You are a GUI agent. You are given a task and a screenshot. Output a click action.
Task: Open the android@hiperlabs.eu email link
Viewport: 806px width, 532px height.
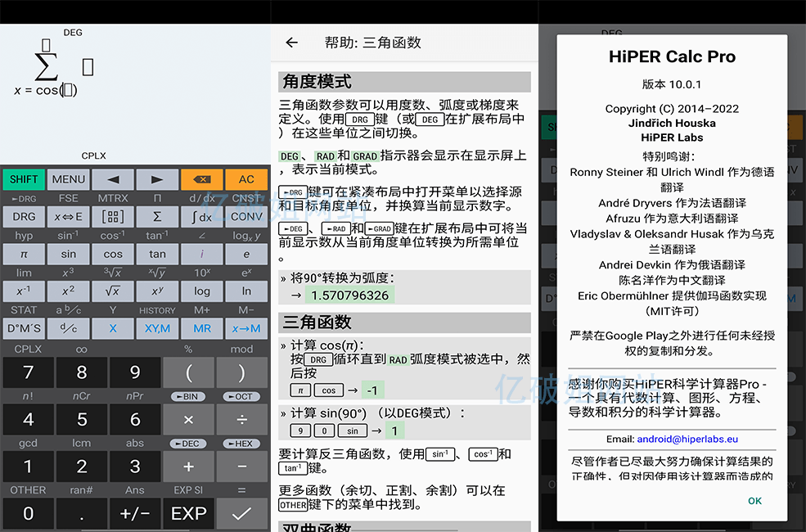click(687, 440)
